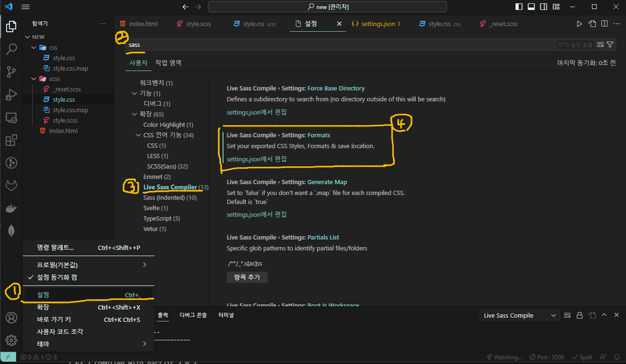Close the 설정 editor tab
The height and width of the screenshot is (364, 626).
coord(339,24)
